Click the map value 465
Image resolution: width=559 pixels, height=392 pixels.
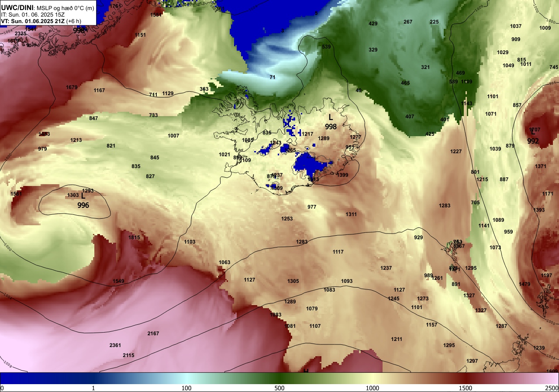[405, 83]
